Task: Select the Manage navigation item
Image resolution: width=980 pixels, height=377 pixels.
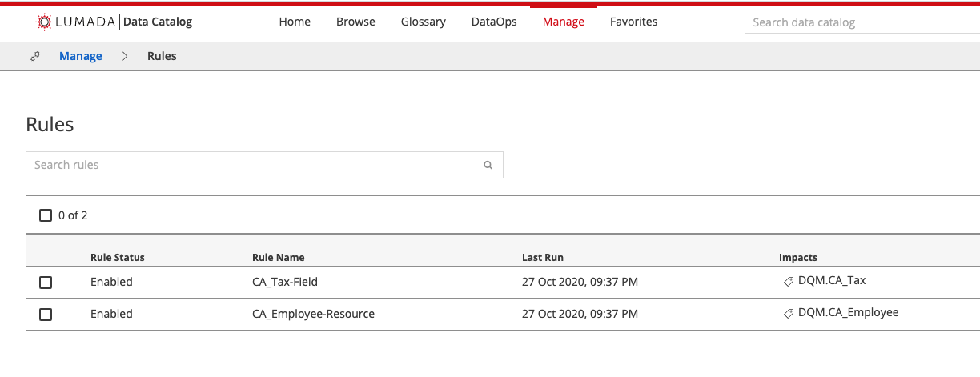Action: point(563,22)
